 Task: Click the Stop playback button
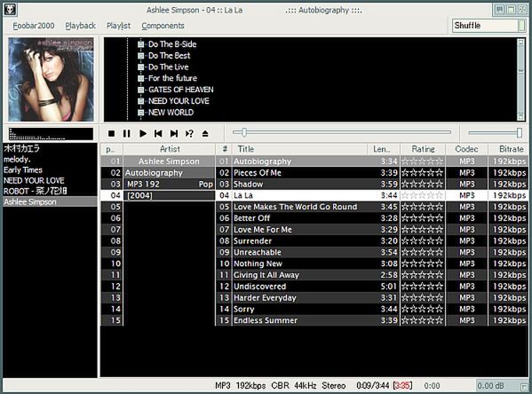111,134
